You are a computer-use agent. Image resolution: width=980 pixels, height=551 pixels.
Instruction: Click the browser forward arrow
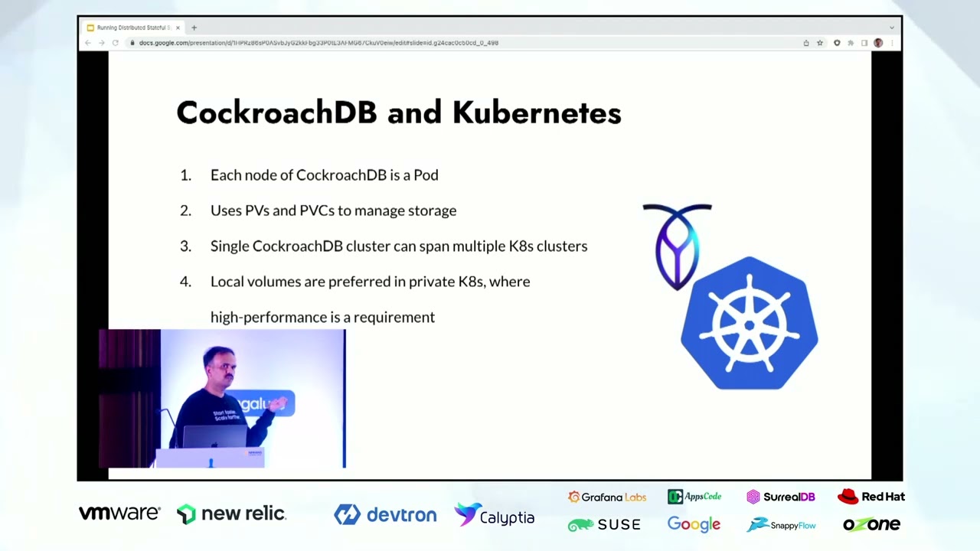pos(101,43)
